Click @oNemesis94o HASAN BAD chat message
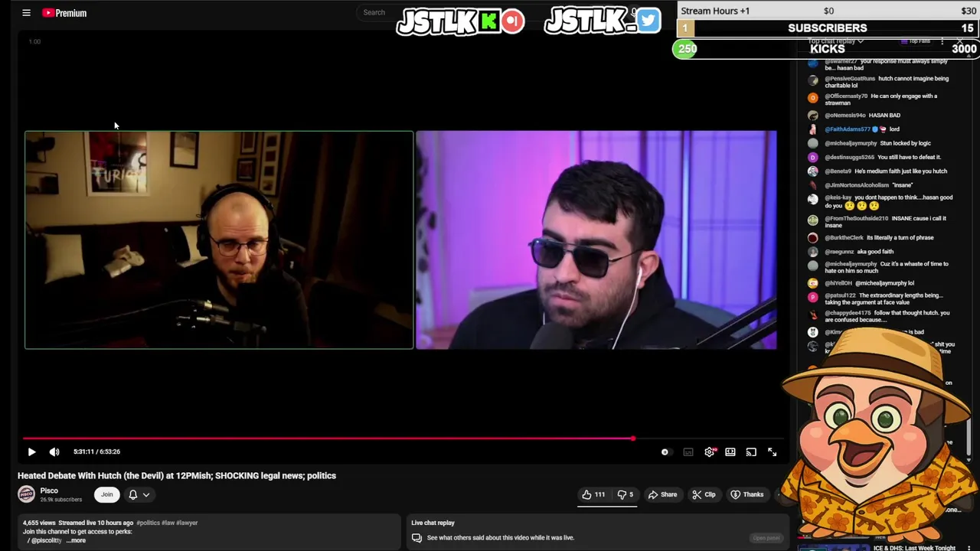Image resolution: width=980 pixels, height=551 pixels. click(862, 116)
